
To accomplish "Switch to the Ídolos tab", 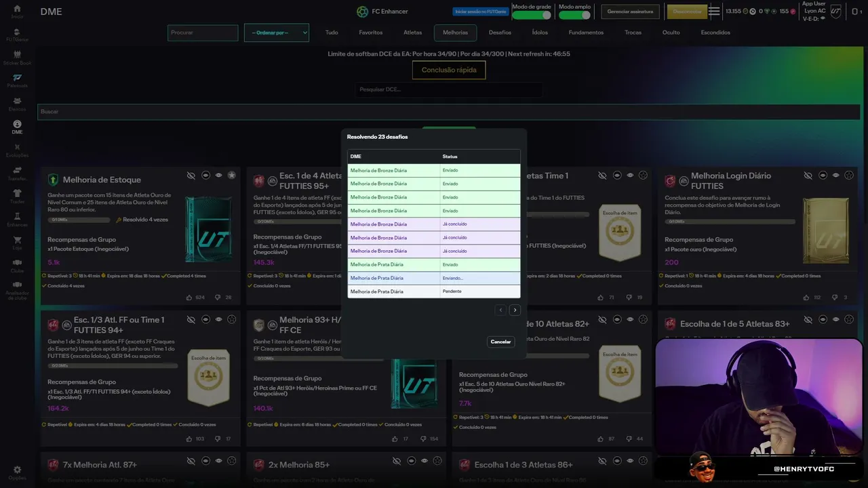I will coord(540,33).
